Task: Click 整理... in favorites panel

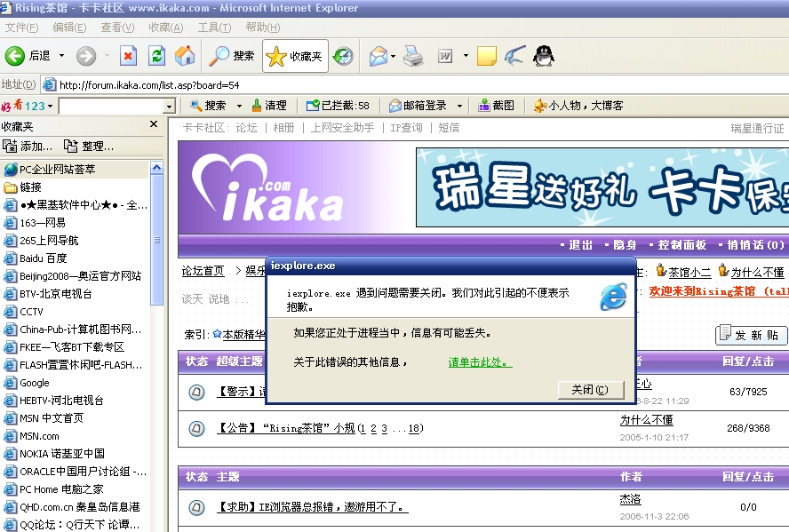Action: coord(89,147)
